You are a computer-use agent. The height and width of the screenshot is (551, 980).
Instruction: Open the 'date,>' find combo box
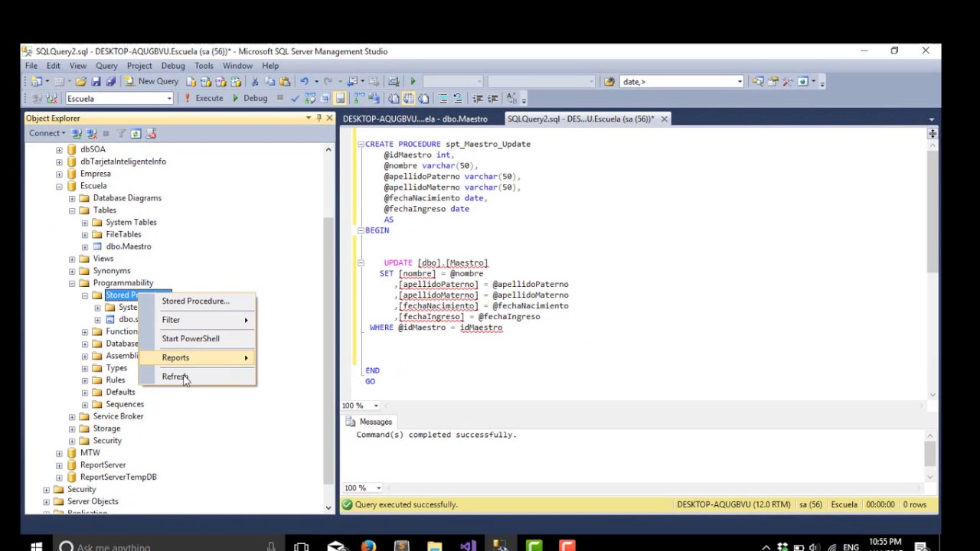pos(740,81)
